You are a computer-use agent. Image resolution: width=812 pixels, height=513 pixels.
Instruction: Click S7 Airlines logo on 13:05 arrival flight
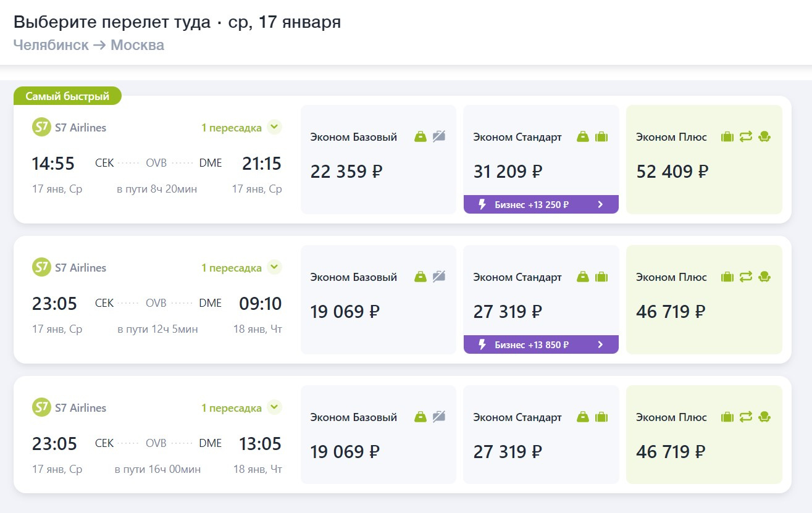coord(41,408)
